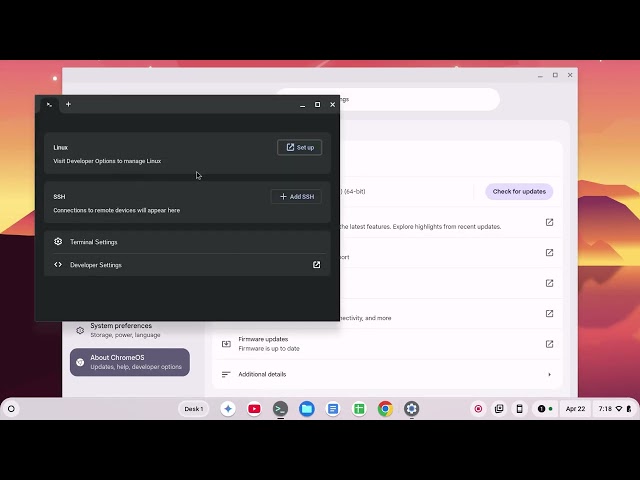The height and width of the screenshot is (480, 640).
Task: Maximize the Terminal window
Action: tap(318, 104)
